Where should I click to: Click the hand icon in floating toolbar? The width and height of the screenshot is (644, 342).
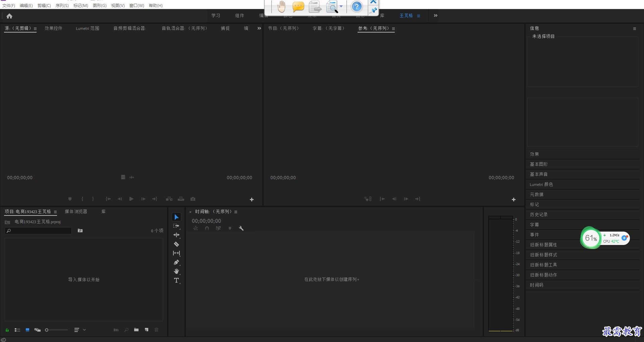coord(281,7)
